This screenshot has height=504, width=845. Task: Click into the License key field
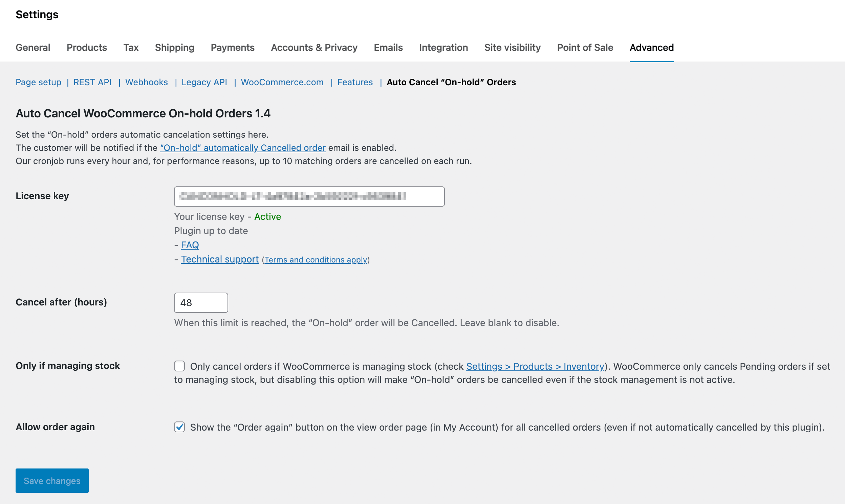(x=309, y=196)
